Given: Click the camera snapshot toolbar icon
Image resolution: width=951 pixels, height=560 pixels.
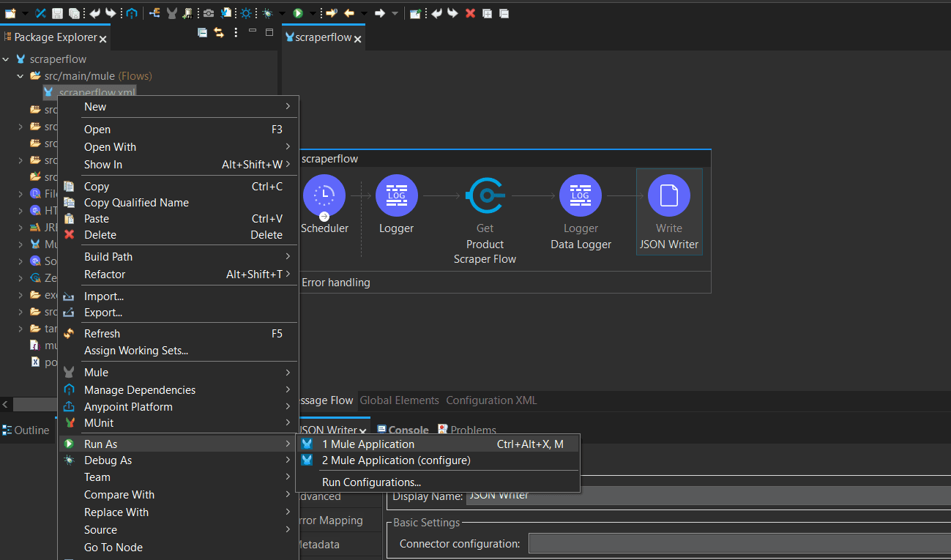Looking at the screenshot, I should [x=209, y=13].
